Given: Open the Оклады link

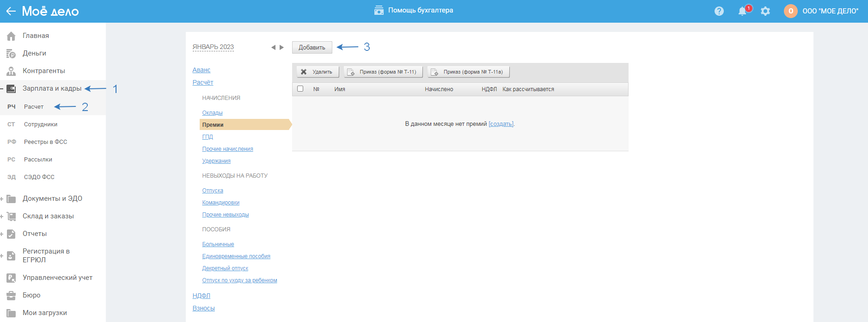Looking at the screenshot, I should 212,113.
